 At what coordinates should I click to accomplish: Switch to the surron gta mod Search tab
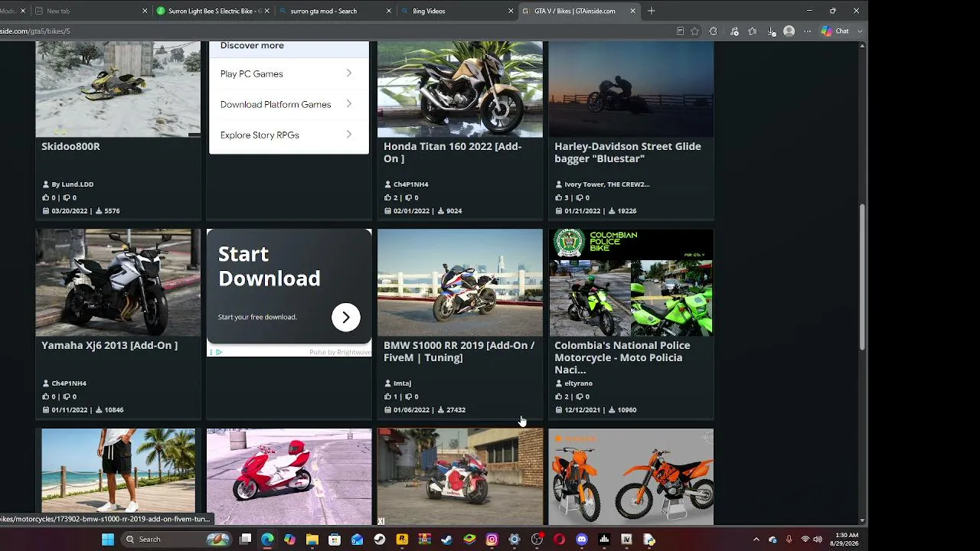(x=334, y=11)
